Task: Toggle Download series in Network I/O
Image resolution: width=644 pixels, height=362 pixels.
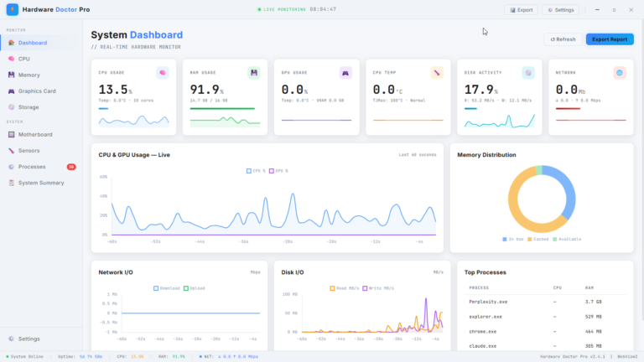Action: tap(167, 288)
